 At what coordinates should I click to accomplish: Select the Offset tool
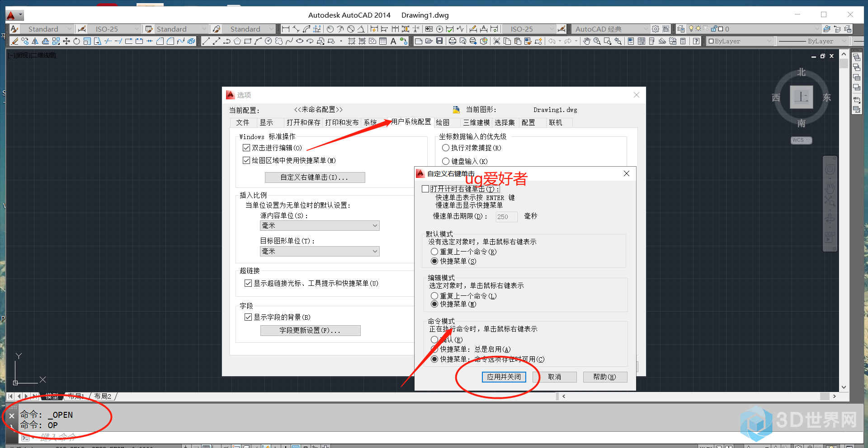pos(45,41)
